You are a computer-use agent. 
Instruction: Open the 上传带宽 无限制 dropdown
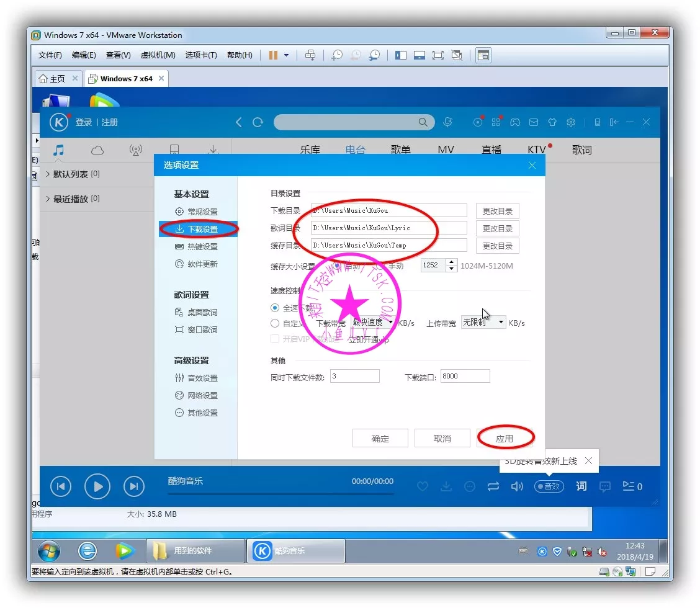click(x=483, y=323)
